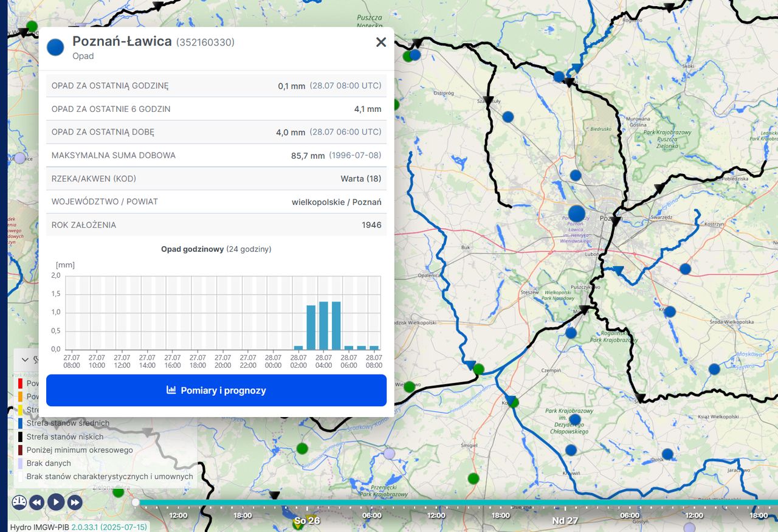
Task: Select the green marker at Zielona Góra
Action: [119, 492]
